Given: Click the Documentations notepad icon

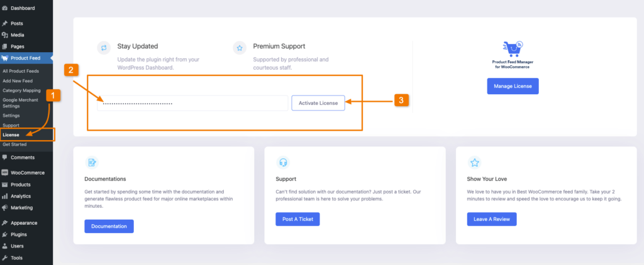Looking at the screenshot, I should pos(92,163).
